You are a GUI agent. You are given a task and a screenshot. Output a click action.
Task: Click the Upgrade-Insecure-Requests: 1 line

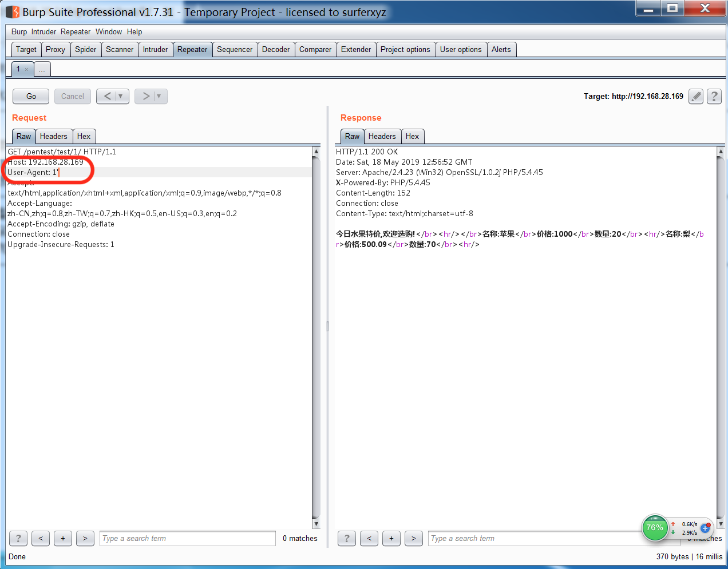click(61, 244)
